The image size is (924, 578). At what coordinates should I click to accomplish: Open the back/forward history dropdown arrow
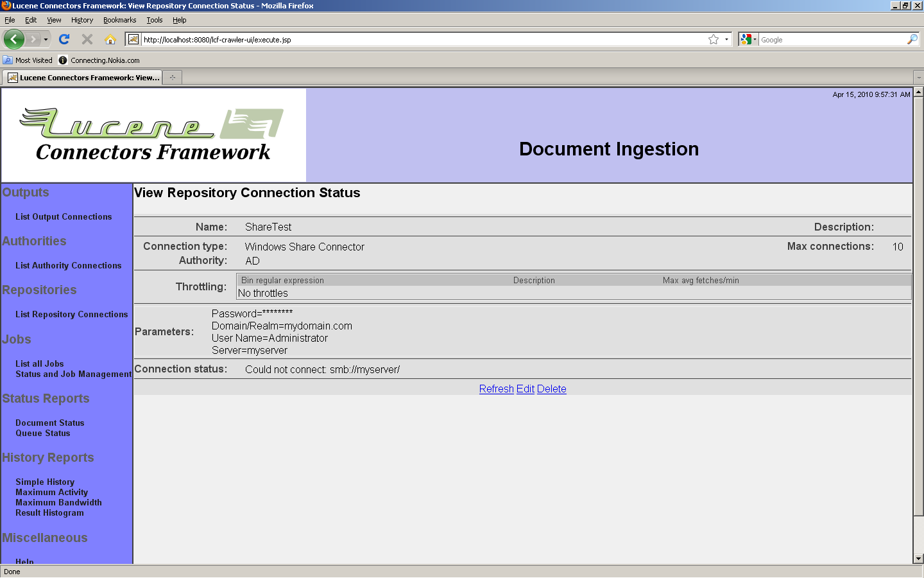[46, 39]
